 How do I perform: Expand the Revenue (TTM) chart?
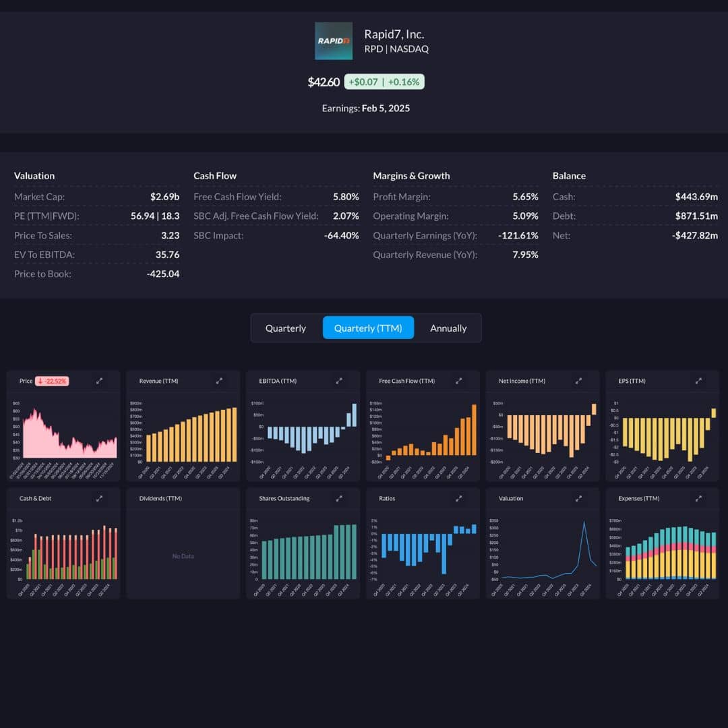219,381
